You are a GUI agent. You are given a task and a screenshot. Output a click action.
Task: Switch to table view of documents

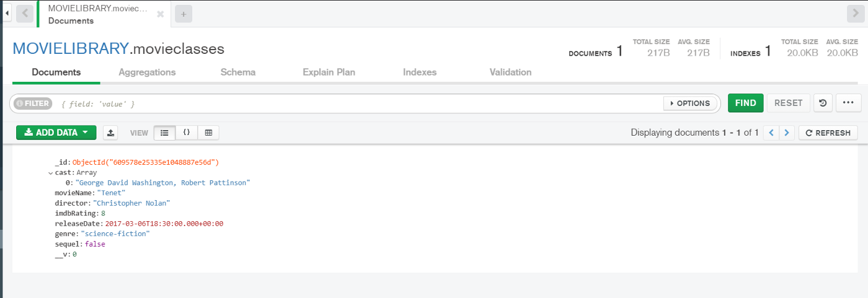208,133
